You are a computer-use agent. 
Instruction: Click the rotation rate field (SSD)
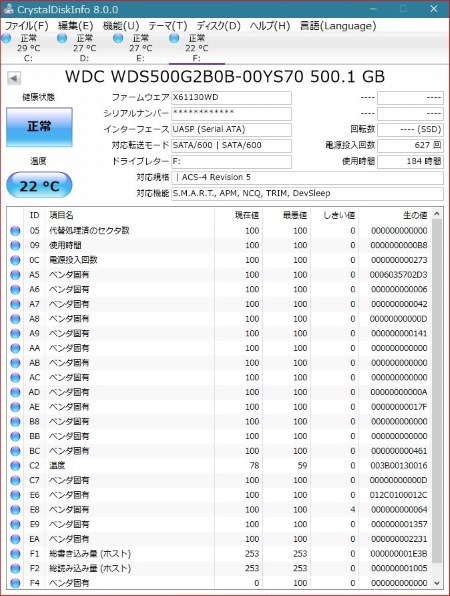tap(410, 130)
